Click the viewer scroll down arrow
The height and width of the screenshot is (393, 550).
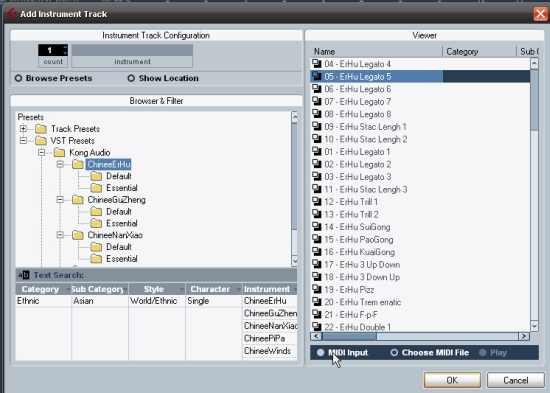[x=534, y=326]
